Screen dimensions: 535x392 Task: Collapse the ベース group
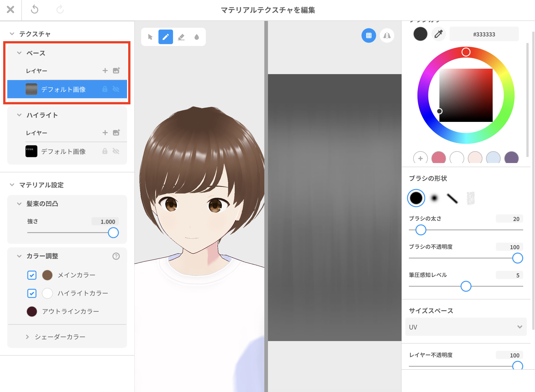[19, 53]
